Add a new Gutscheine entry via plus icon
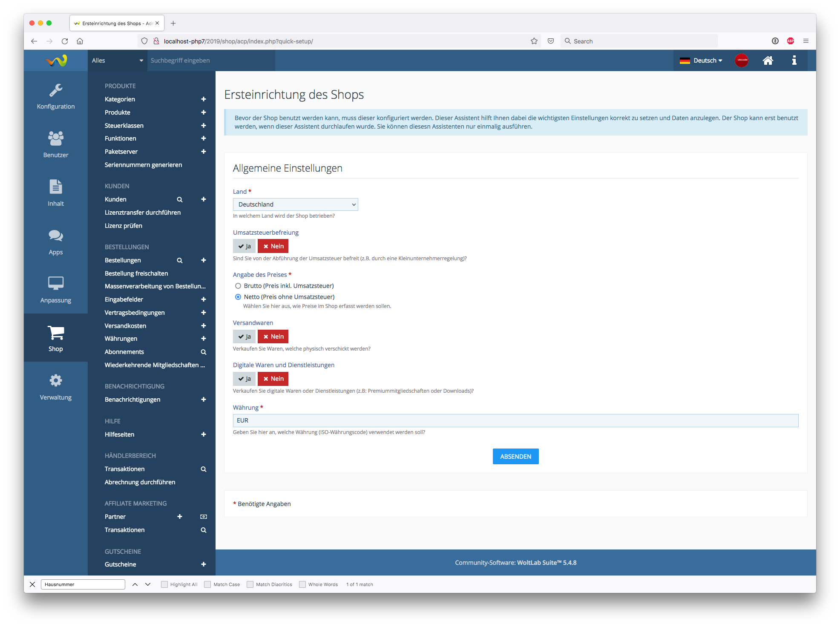840x627 pixels. click(204, 564)
